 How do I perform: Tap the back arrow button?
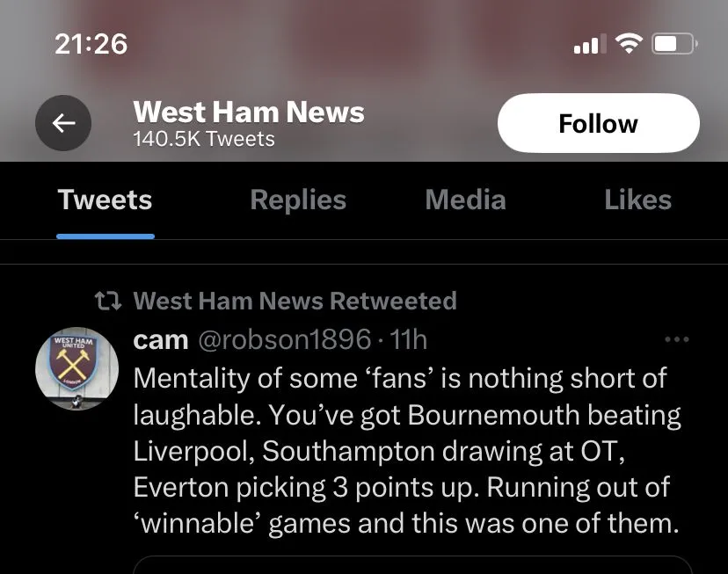(63, 124)
